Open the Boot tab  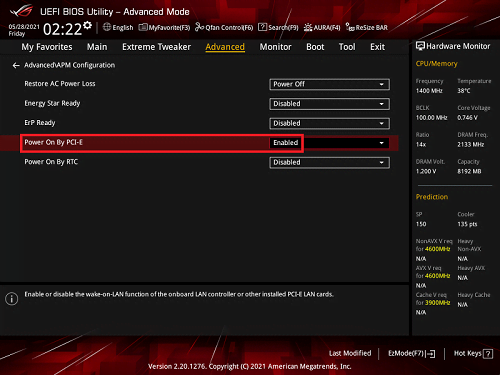pos(315,47)
